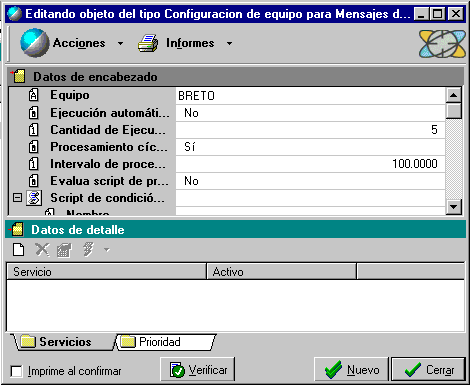Click the grayed properties icon in detail toolbar

(x=65, y=250)
